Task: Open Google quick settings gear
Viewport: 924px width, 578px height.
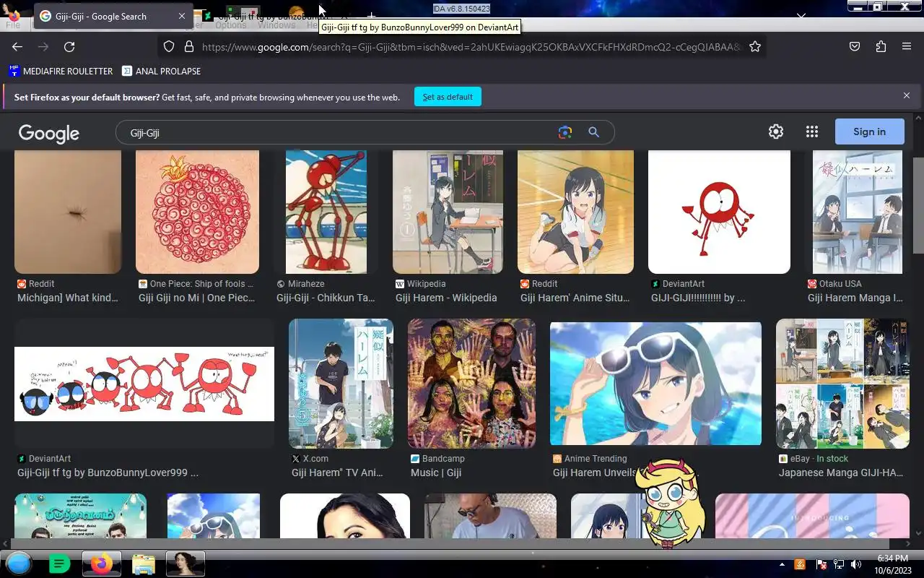Action: point(776,131)
